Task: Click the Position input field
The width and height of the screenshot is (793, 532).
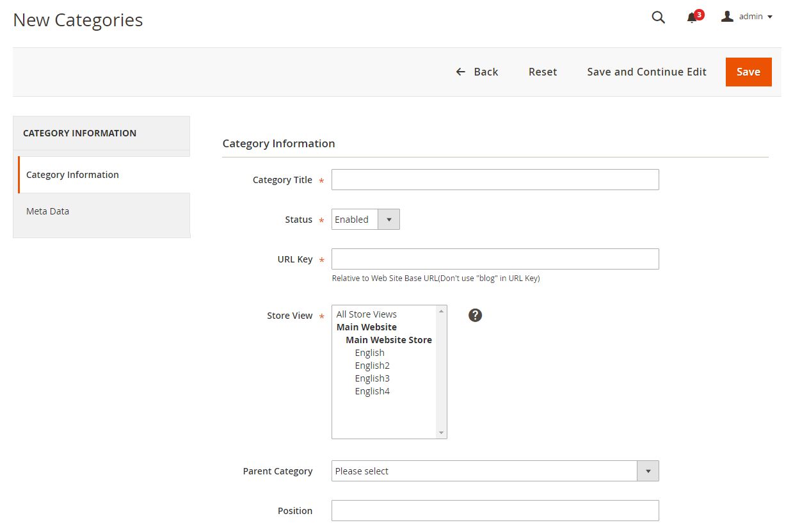Action: point(495,511)
